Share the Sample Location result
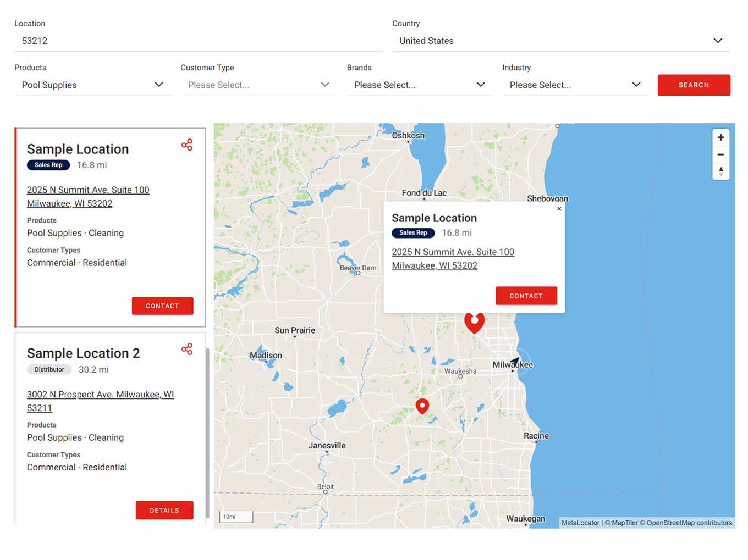This screenshot has width=748, height=560. (187, 145)
